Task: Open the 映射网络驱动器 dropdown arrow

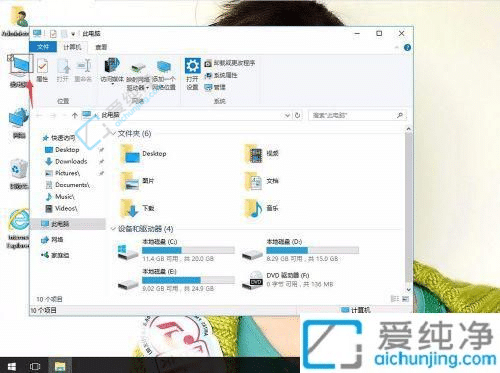Action: pos(147,88)
